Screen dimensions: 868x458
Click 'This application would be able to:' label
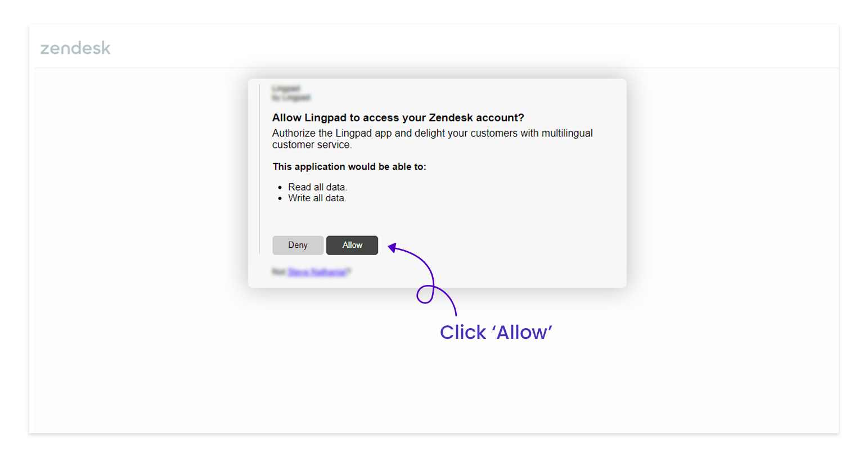click(x=349, y=167)
